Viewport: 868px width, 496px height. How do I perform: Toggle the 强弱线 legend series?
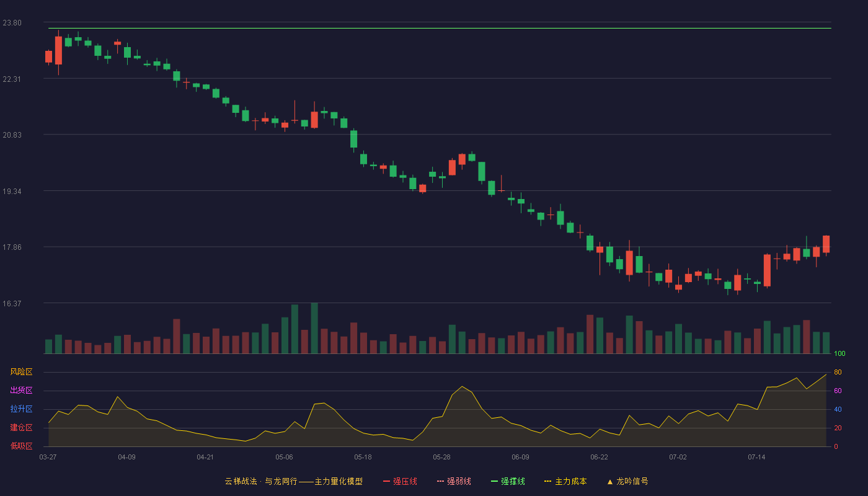tap(454, 481)
